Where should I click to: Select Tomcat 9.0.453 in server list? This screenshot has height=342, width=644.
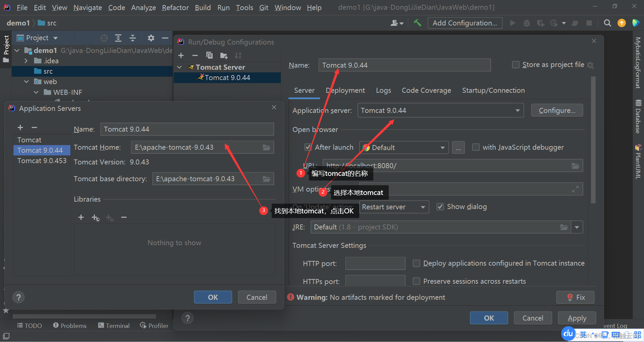42,161
